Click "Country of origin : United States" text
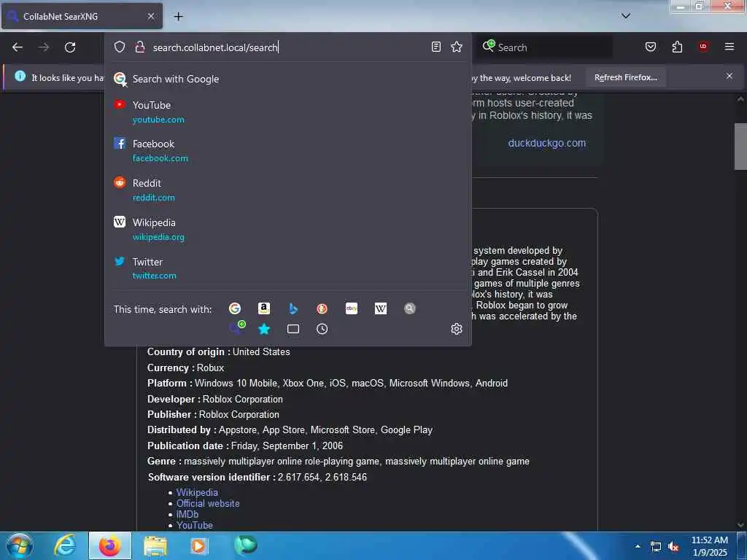This screenshot has width=747, height=560. point(218,352)
